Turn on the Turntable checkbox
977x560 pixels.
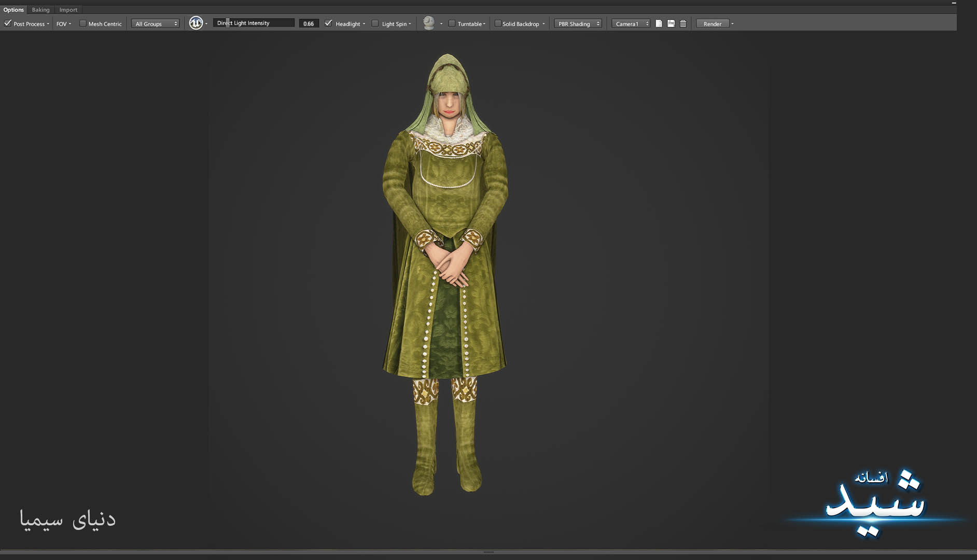click(452, 23)
